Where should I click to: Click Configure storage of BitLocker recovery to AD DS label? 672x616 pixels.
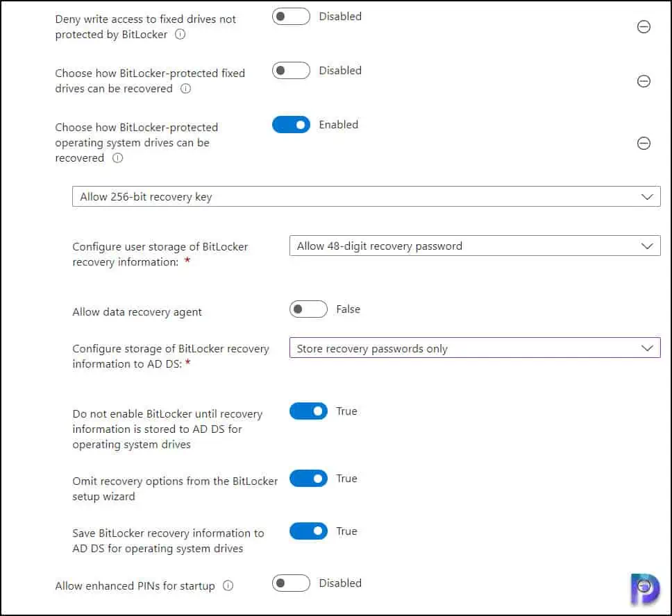click(171, 357)
